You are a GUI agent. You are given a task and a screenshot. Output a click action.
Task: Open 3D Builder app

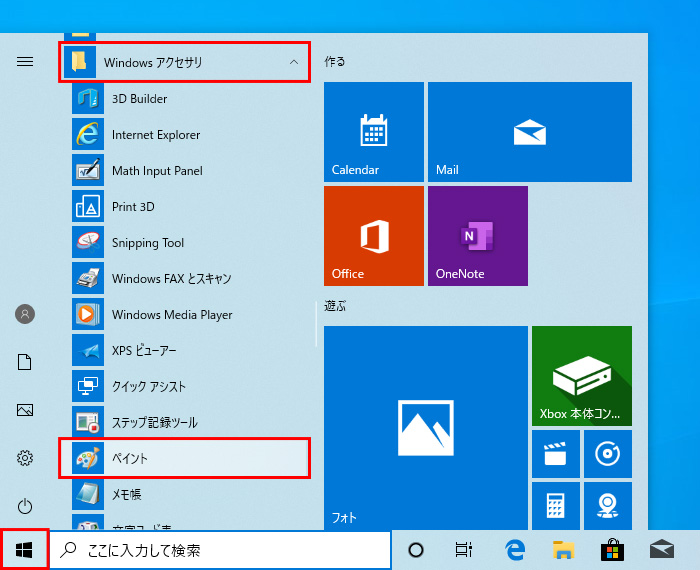139,99
